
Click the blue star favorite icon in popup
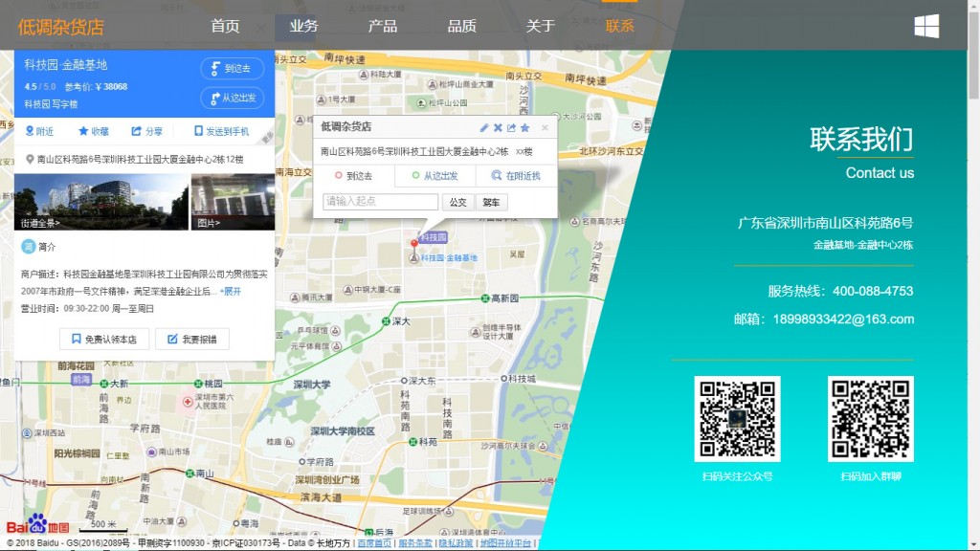(525, 127)
